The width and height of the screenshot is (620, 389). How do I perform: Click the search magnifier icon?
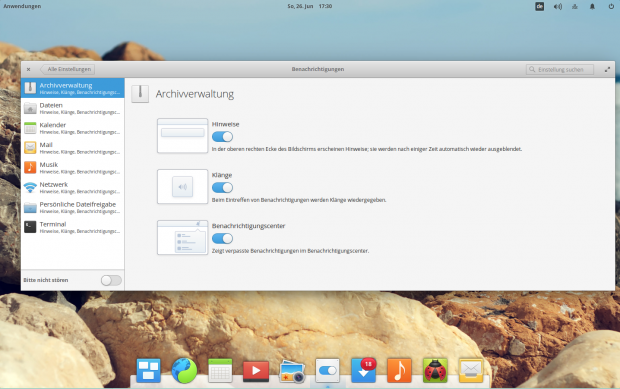(532, 70)
